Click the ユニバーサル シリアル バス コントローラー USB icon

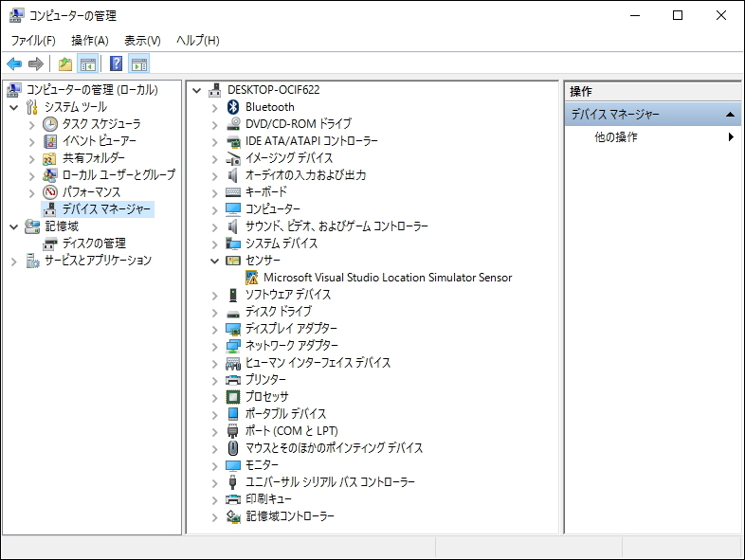[x=233, y=481]
